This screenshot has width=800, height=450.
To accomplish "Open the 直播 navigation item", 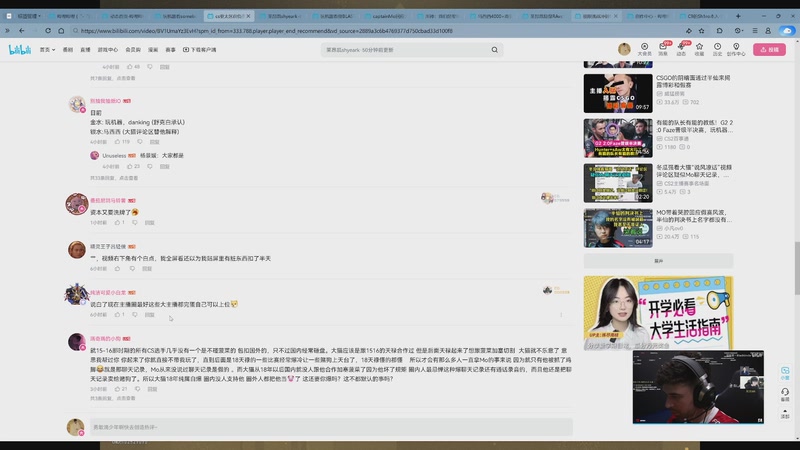I will tap(85, 50).
